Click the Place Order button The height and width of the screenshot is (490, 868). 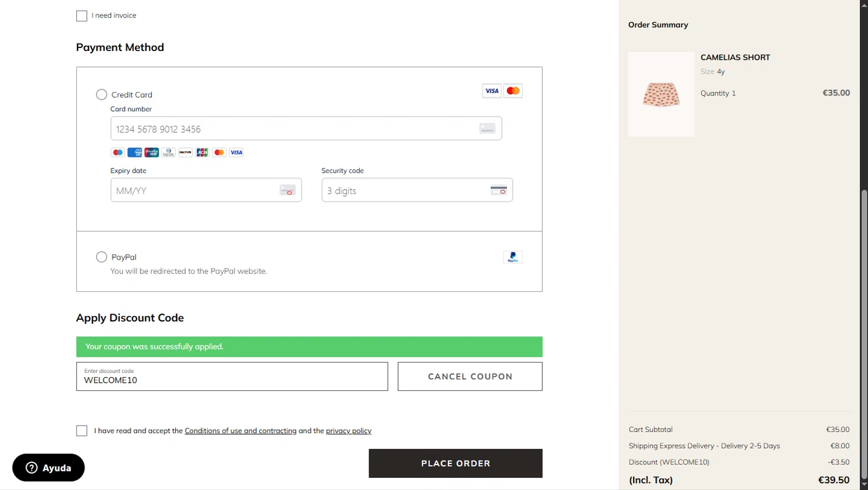click(x=455, y=463)
